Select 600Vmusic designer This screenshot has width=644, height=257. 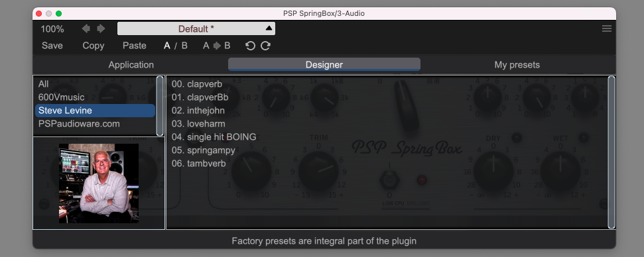(95, 97)
